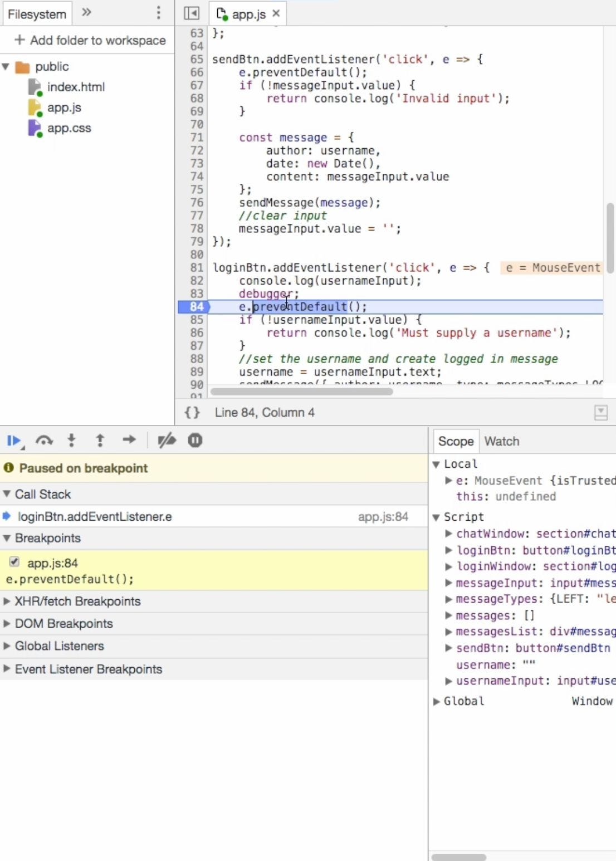The height and width of the screenshot is (861, 616).
Task: Click the username empty string value
Action: 529,664
